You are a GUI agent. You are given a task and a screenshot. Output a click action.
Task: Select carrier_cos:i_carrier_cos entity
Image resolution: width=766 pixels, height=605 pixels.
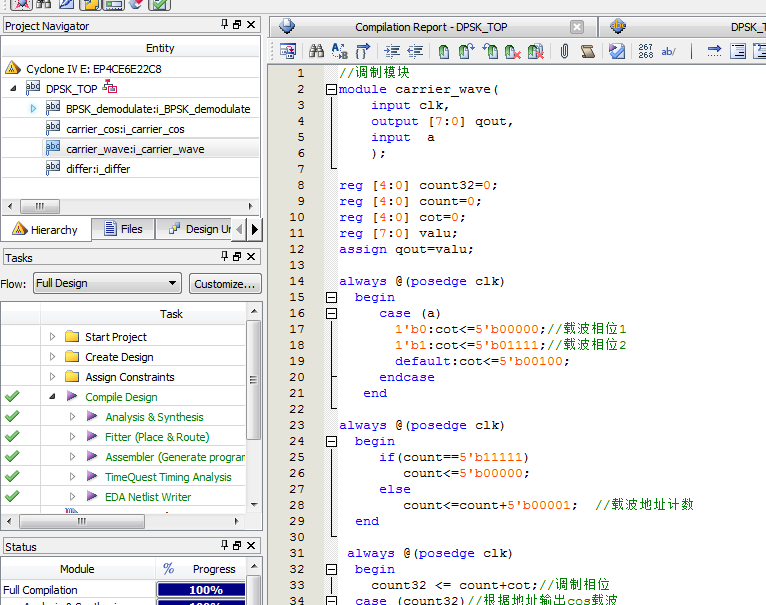[x=124, y=129]
